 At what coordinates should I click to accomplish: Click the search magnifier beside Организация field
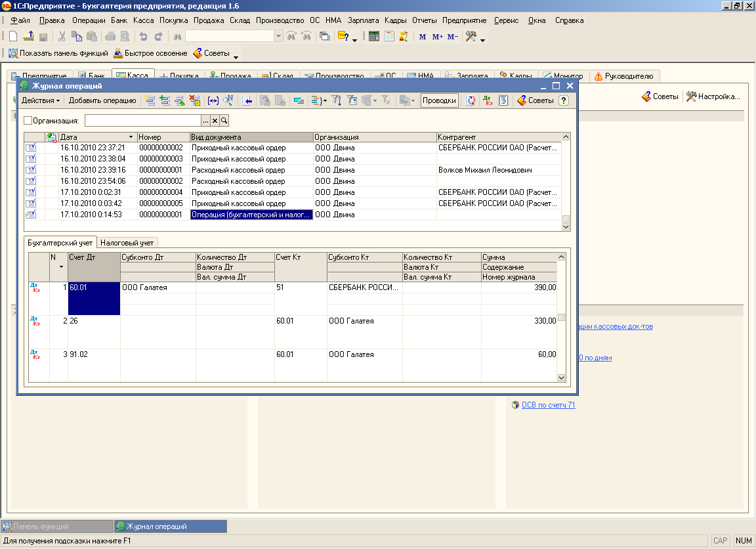[224, 121]
